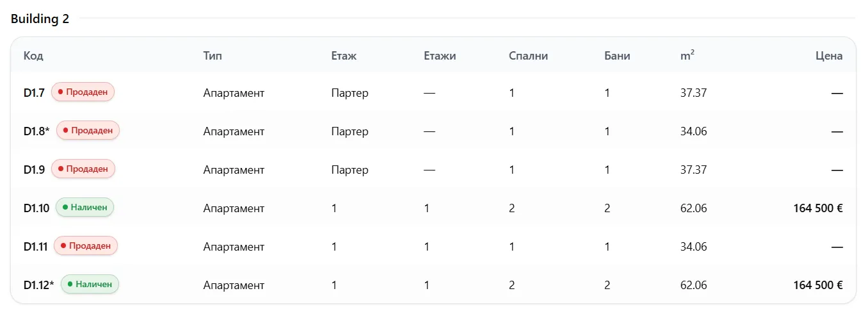The image size is (868, 316).
Task: Click the 164 500 € price for D1.10
Action: [x=817, y=208]
